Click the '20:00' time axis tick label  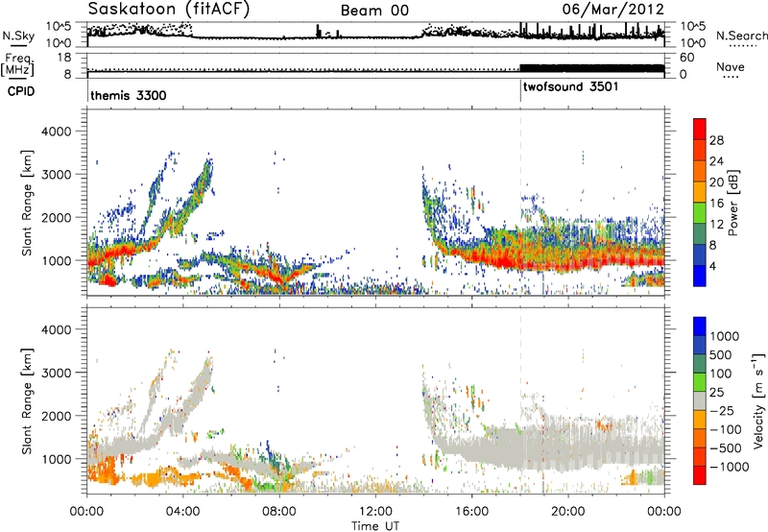pos(567,512)
